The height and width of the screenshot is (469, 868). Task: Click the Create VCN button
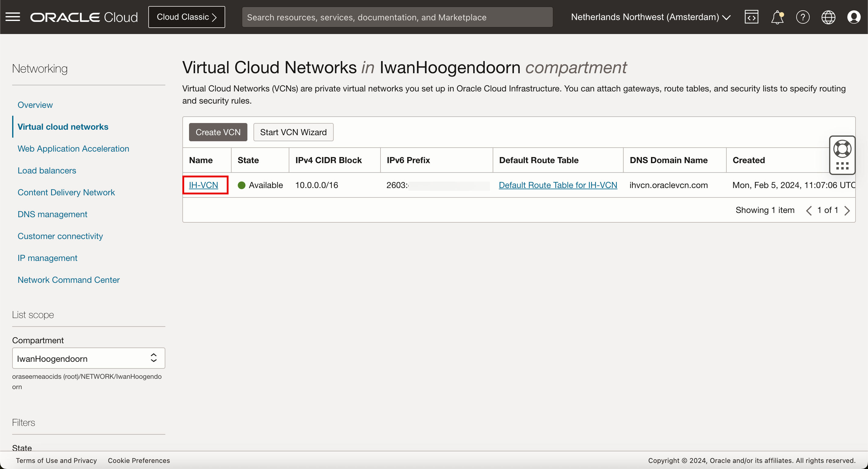tap(218, 132)
